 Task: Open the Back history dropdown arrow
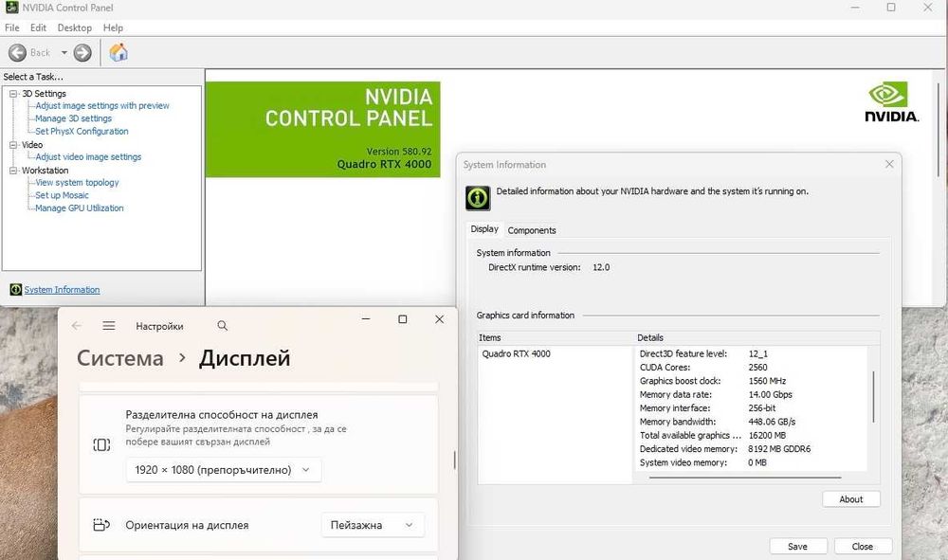point(64,52)
